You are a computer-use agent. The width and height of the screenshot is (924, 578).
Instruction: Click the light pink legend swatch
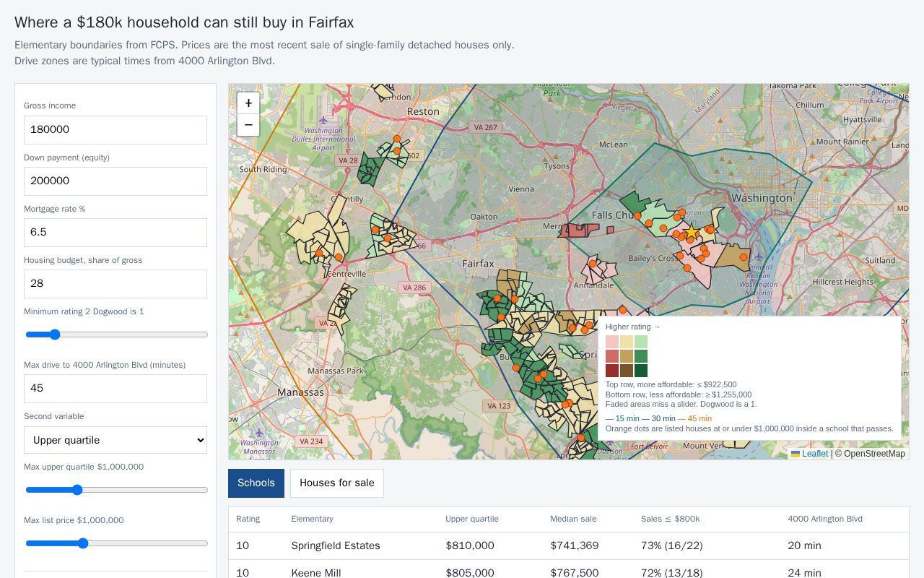pyautogui.click(x=612, y=342)
